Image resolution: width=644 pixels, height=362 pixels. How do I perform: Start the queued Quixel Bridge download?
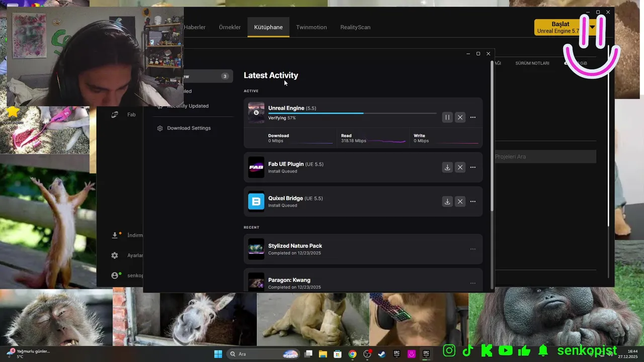tap(447, 202)
